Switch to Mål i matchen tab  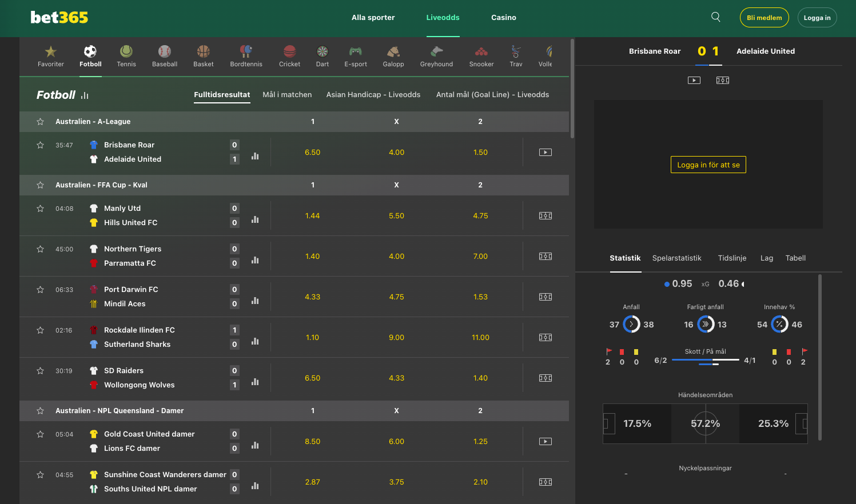[x=287, y=94]
